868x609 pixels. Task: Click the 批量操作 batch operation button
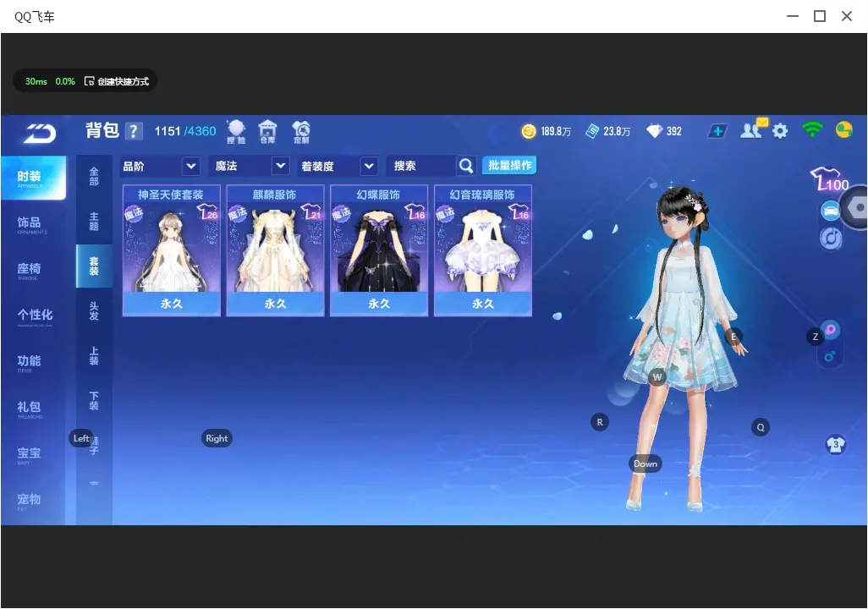(509, 166)
